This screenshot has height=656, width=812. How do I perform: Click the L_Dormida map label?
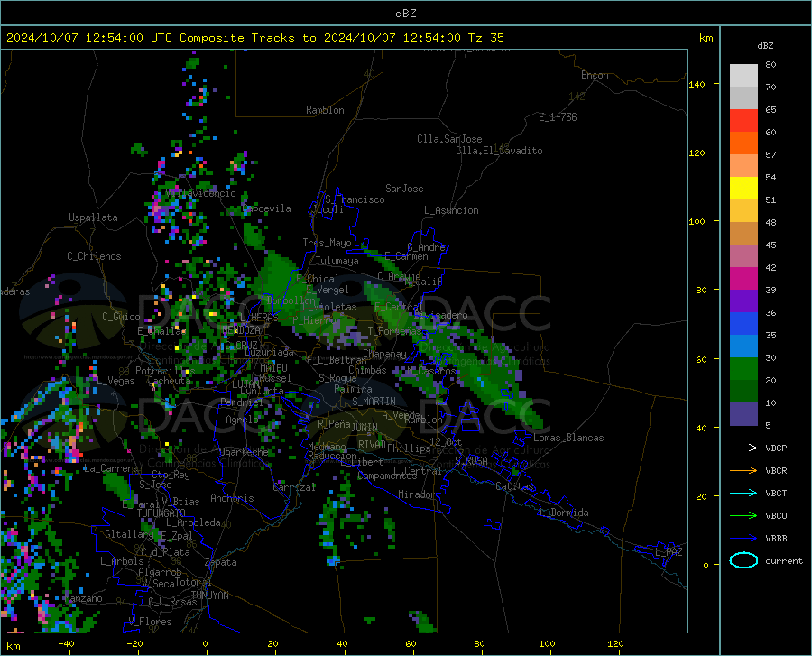click(x=563, y=513)
